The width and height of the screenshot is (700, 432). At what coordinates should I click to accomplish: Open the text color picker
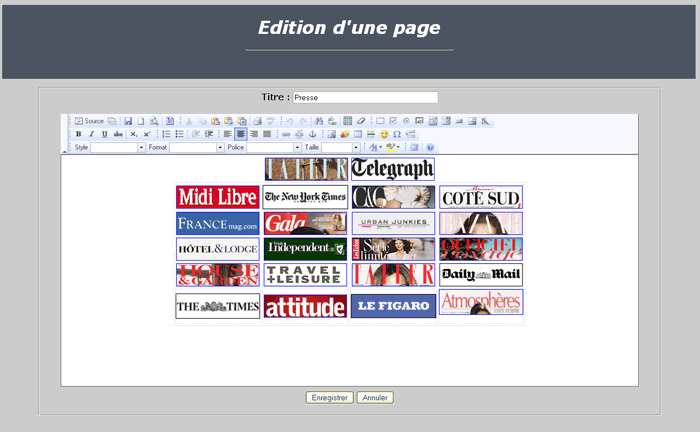pos(375,147)
